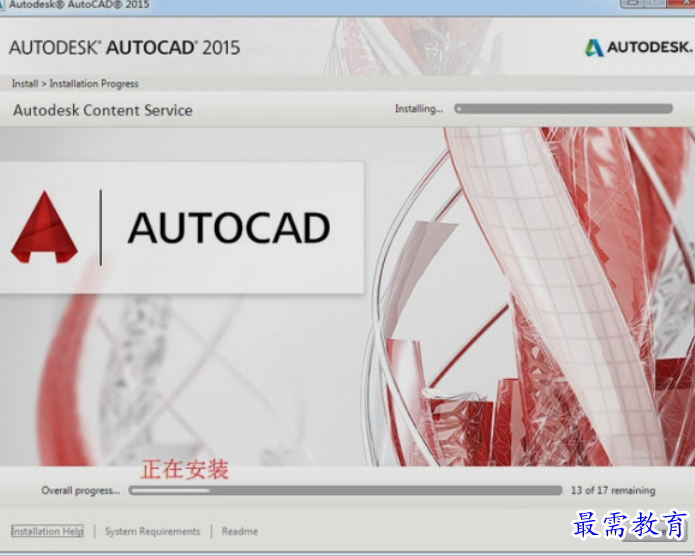Open the Installation Help link
695x556 pixels.
47,531
